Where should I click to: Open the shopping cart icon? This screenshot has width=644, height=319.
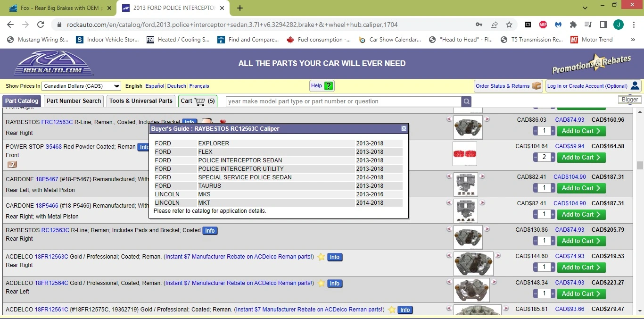tap(200, 101)
